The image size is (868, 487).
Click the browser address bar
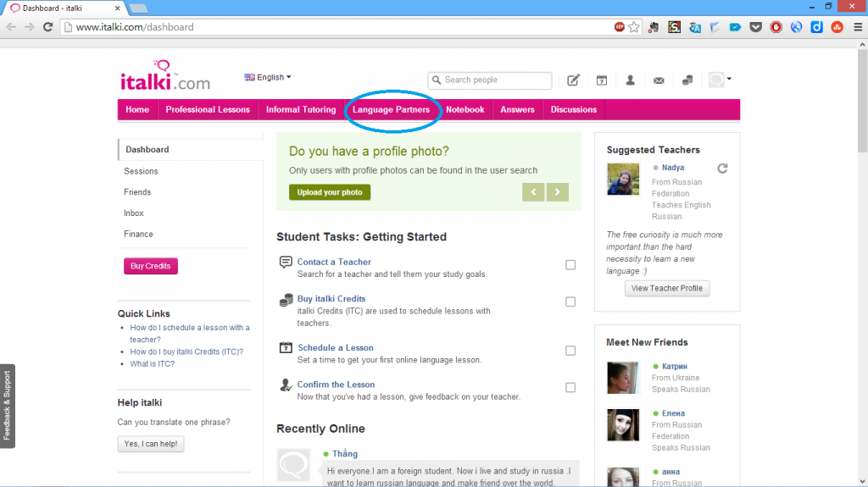point(337,27)
